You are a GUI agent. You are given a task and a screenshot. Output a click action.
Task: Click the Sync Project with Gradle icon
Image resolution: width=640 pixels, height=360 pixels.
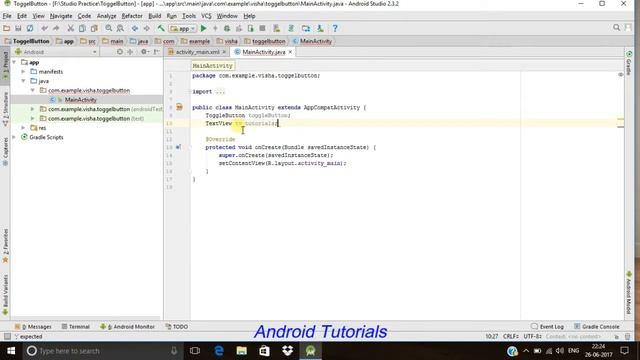point(291,28)
